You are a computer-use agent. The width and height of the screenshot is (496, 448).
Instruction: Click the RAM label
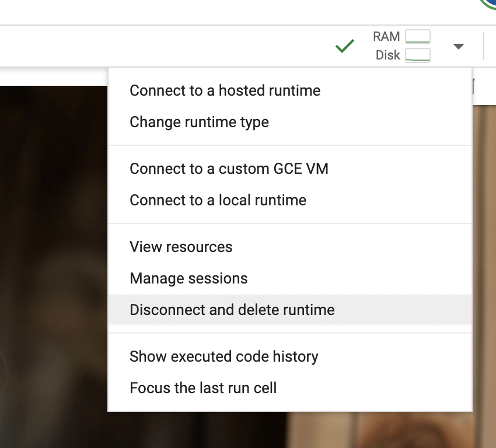pyautogui.click(x=386, y=37)
